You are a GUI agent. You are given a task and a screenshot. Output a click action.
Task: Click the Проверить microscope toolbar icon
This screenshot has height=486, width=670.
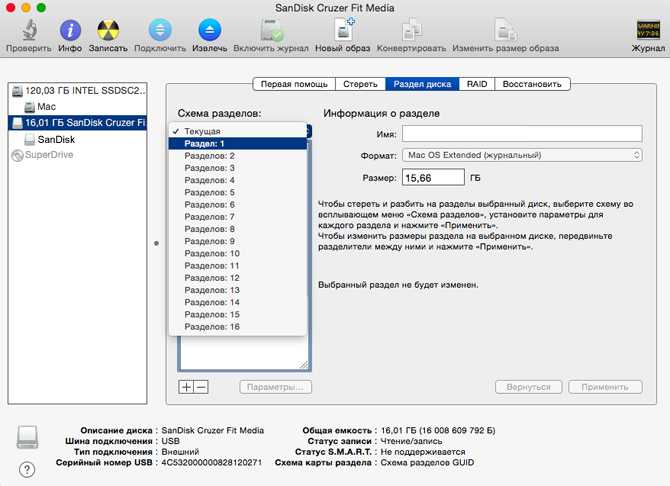29,29
